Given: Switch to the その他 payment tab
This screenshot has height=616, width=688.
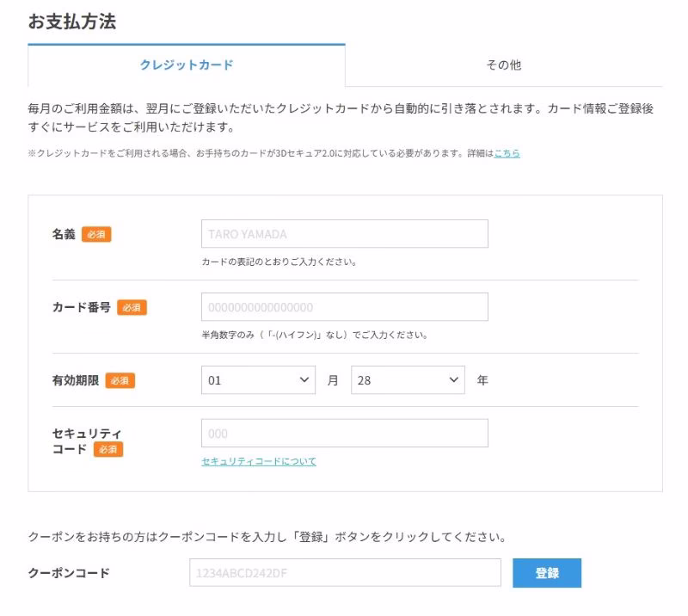Looking at the screenshot, I should pos(503,65).
